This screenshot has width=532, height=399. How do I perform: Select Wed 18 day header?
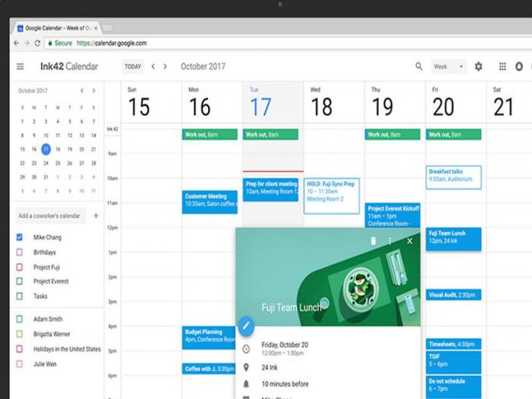[321, 102]
